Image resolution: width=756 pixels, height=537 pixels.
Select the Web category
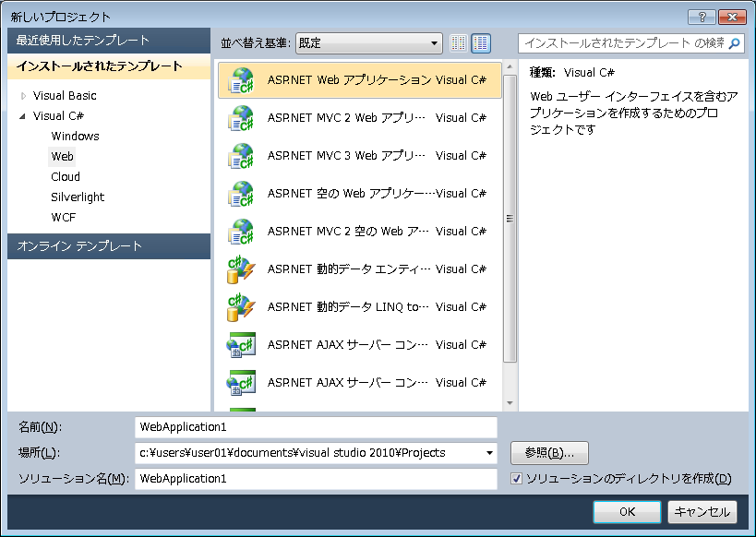click(62, 157)
